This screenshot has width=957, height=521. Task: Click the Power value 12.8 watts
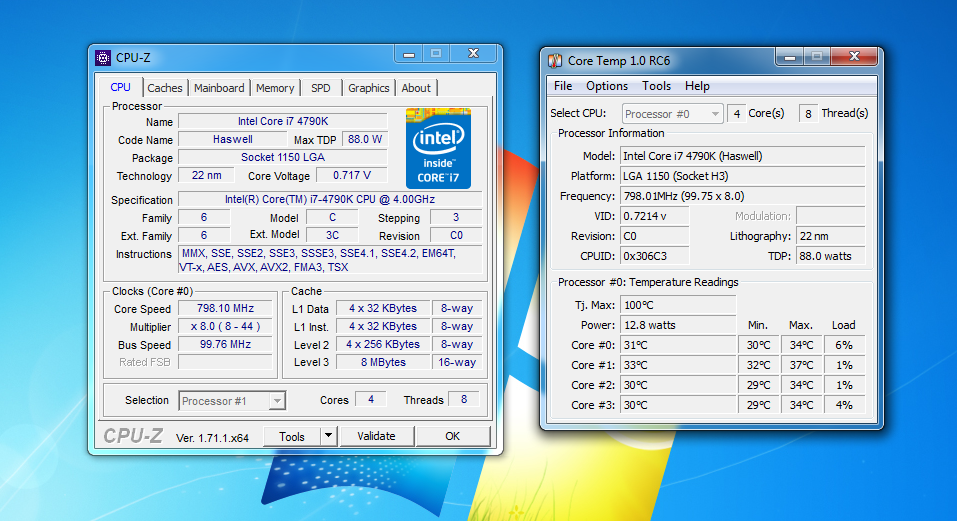pyautogui.click(x=677, y=325)
